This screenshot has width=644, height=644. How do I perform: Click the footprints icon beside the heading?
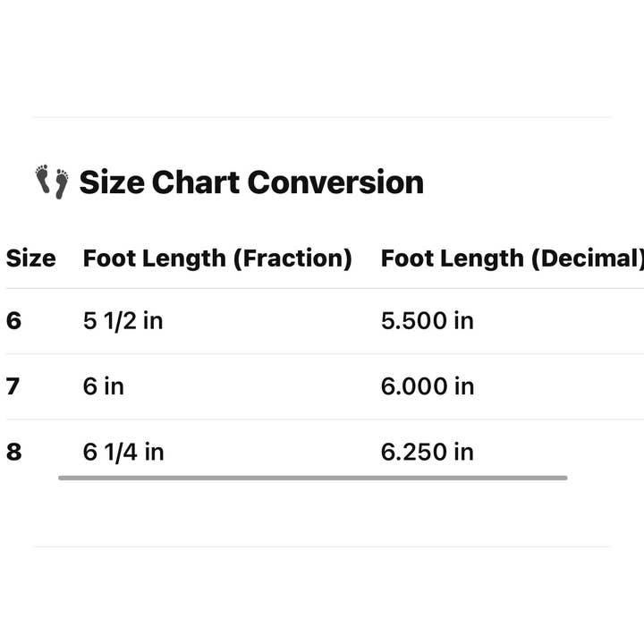pyautogui.click(x=52, y=182)
